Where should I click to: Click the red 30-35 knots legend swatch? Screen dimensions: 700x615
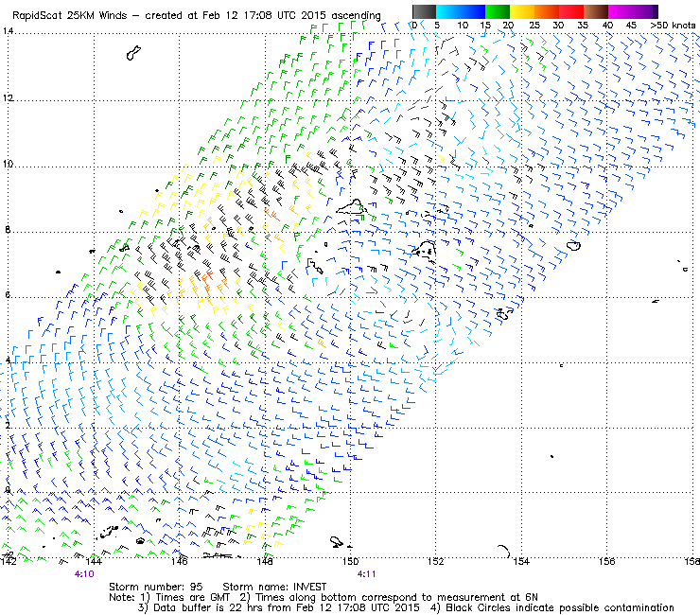point(571,11)
